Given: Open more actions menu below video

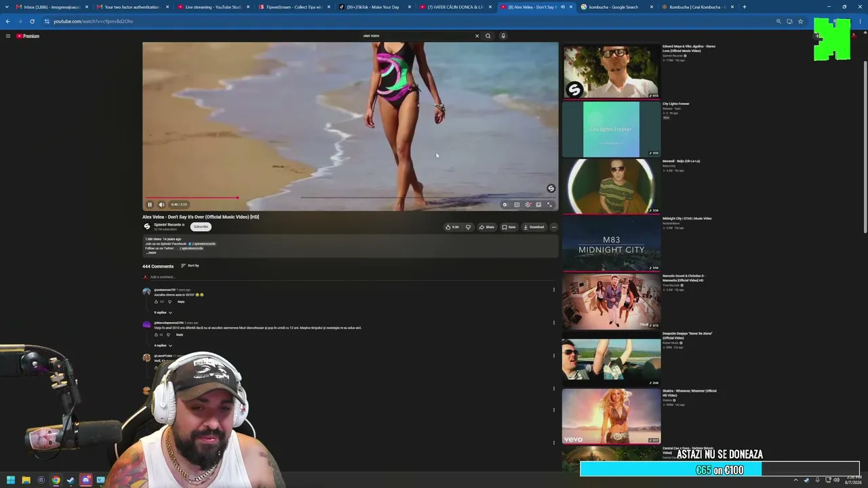Looking at the screenshot, I should [x=553, y=227].
